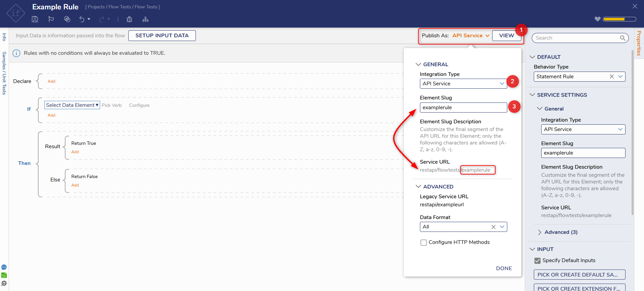Click the hierarchy tree icon in toolbar
The image size is (644, 291).
(145, 19)
